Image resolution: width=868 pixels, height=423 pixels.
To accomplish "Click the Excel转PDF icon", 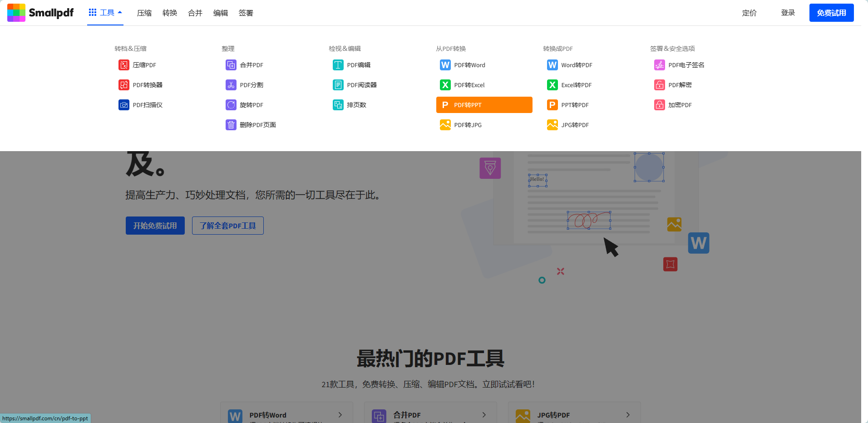I will click(552, 85).
